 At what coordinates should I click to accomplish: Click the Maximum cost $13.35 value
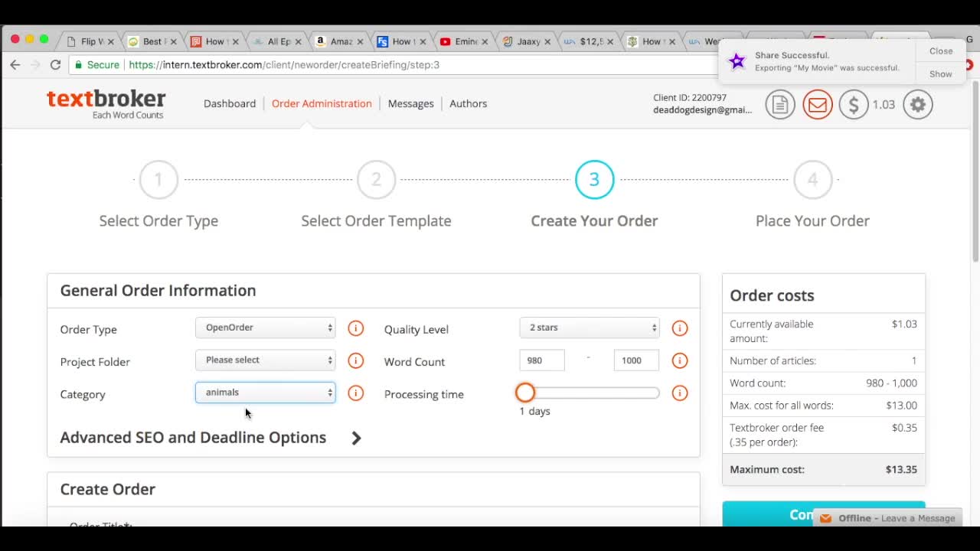[x=901, y=470]
